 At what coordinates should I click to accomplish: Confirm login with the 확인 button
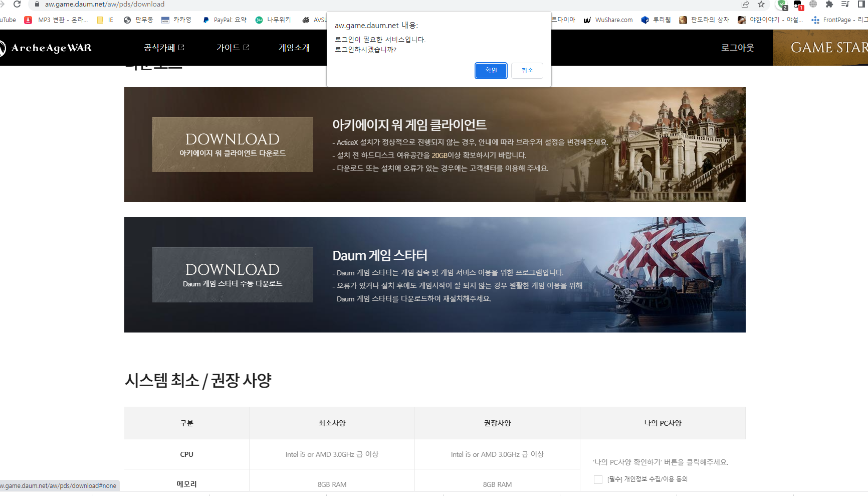pyautogui.click(x=491, y=71)
